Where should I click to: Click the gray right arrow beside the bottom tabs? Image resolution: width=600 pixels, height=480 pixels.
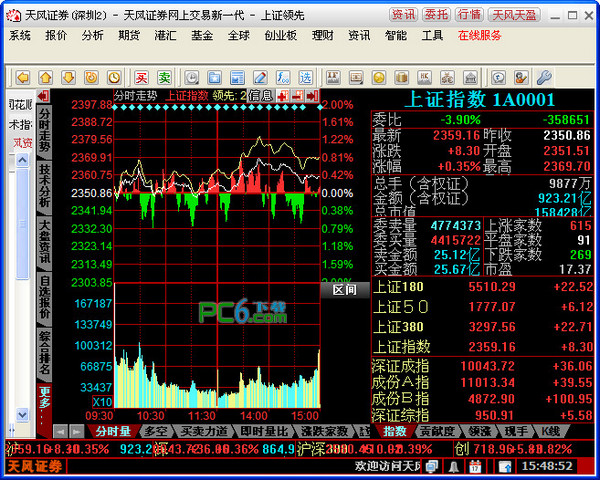76,432
